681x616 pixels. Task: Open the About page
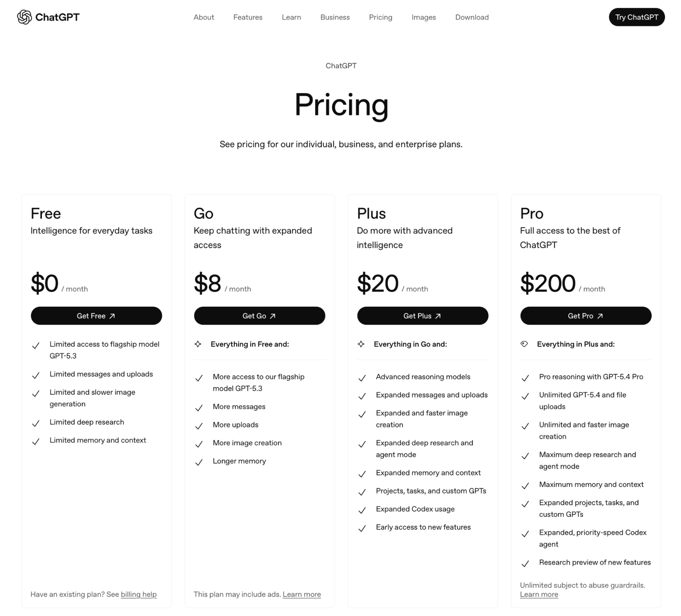203,17
